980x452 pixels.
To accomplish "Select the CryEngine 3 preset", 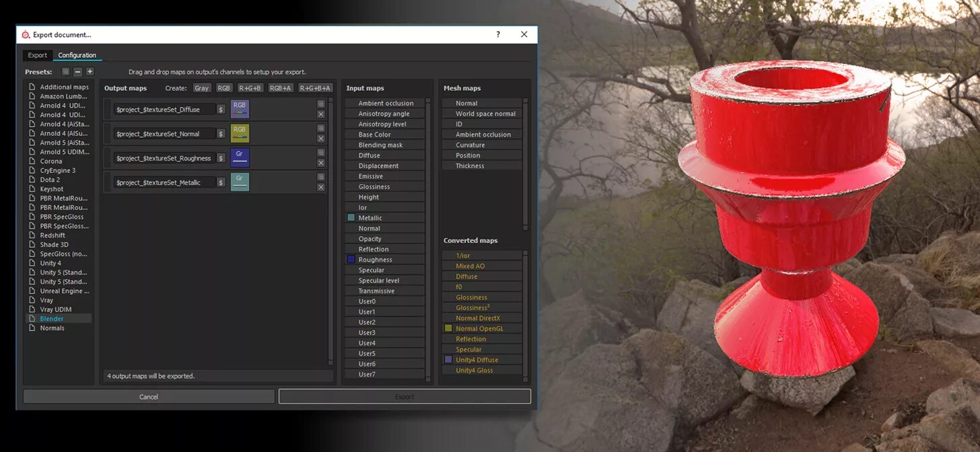I will click(x=59, y=171).
